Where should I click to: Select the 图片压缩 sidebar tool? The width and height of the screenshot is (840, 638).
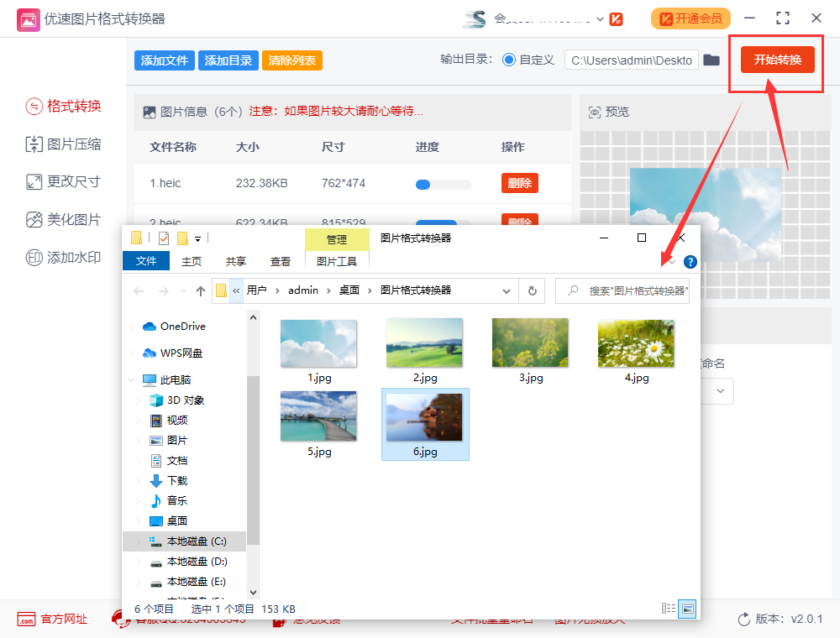click(63, 144)
